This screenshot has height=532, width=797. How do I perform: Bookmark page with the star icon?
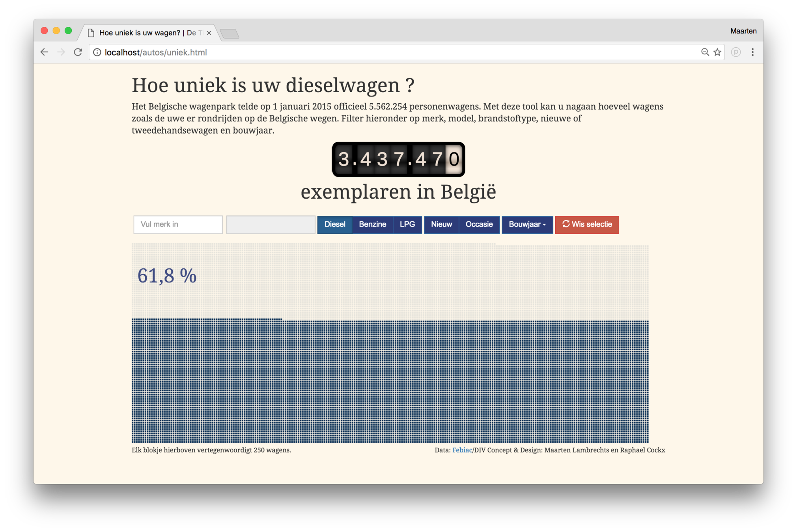[x=717, y=52]
